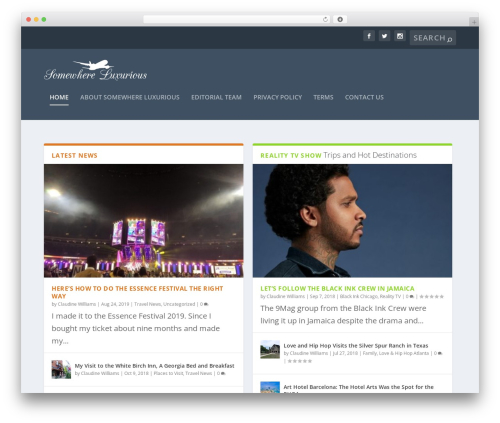Viewport: 500px width, 423px height.
Task: Open Love & Hip Hop Atlanta category link
Action: (404, 353)
